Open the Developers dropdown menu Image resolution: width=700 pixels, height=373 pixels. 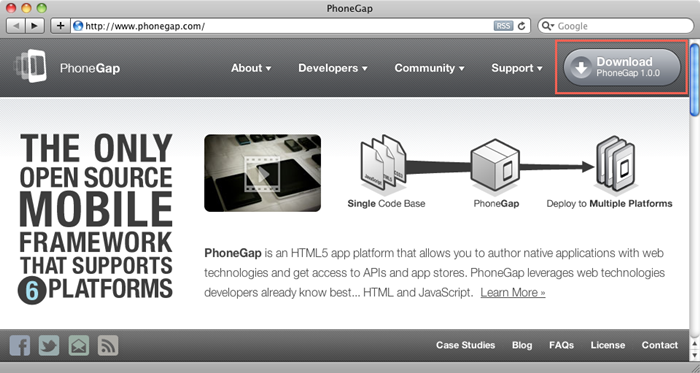(333, 68)
